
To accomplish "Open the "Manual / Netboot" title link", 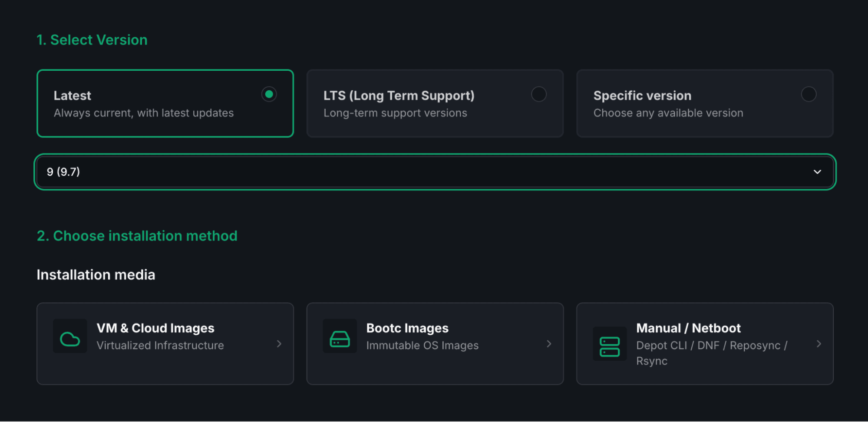I will (x=688, y=328).
